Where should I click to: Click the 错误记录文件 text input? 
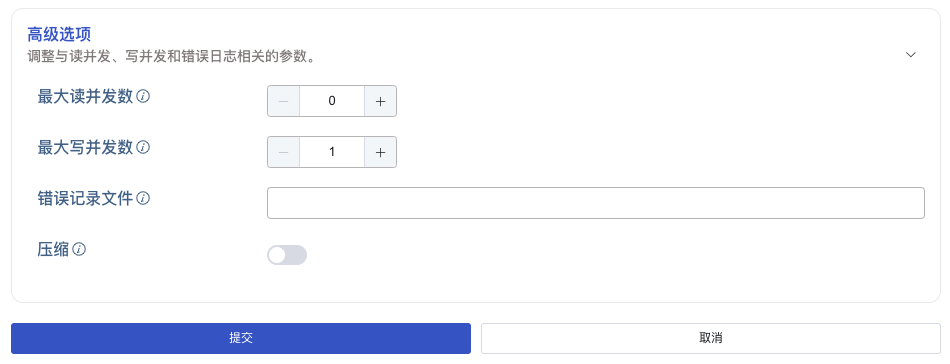pyautogui.click(x=596, y=203)
